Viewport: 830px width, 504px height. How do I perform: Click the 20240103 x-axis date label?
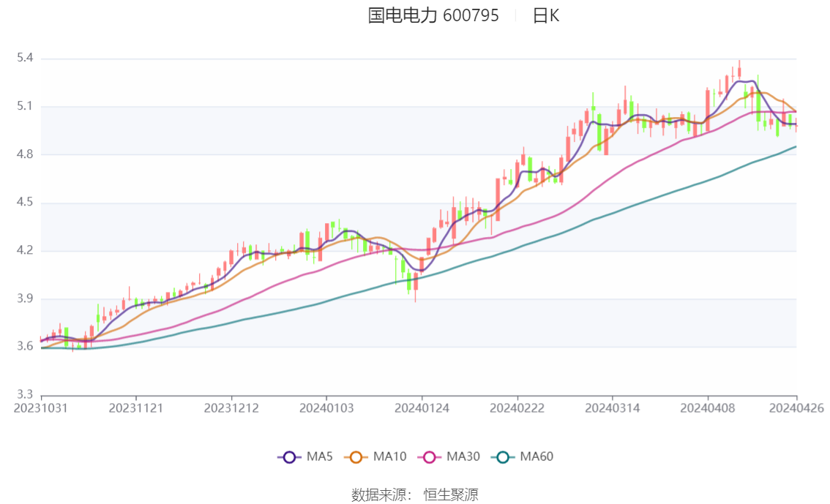[x=326, y=408]
